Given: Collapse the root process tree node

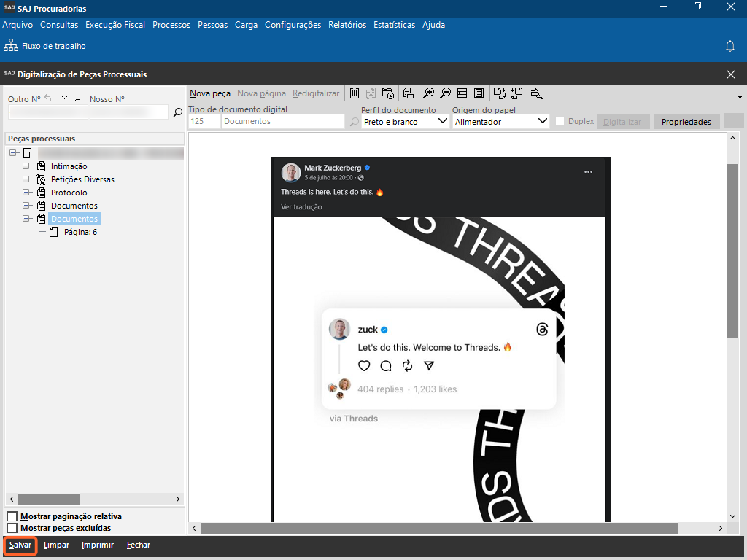Looking at the screenshot, I should coord(13,153).
